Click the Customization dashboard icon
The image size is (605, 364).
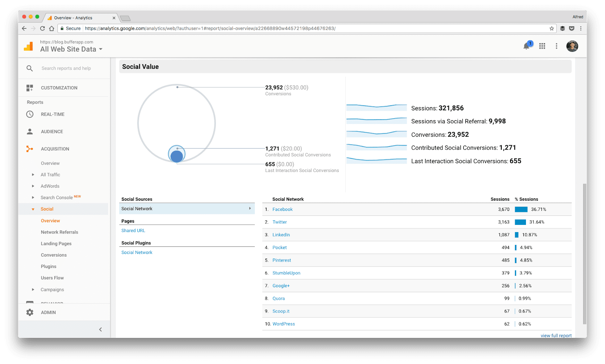click(29, 88)
